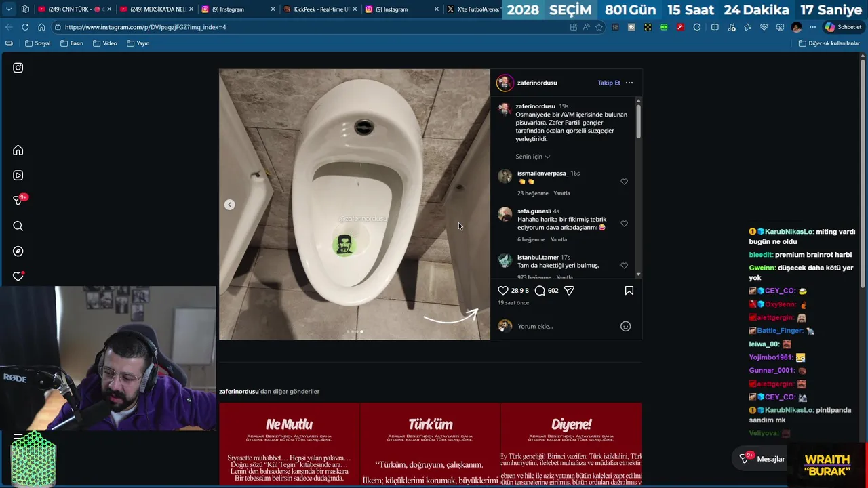Open the media music note toolbar icon
The image size is (868, 488).
coord(731,27)
